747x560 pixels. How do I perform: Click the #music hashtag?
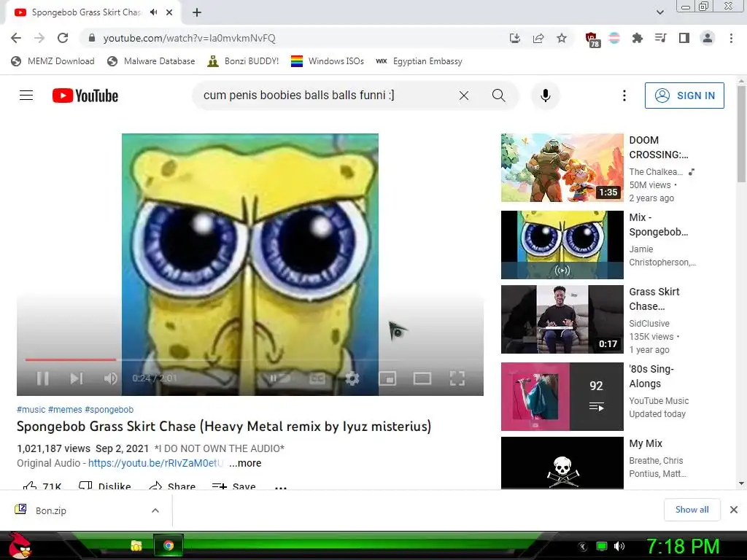(31, 410)
